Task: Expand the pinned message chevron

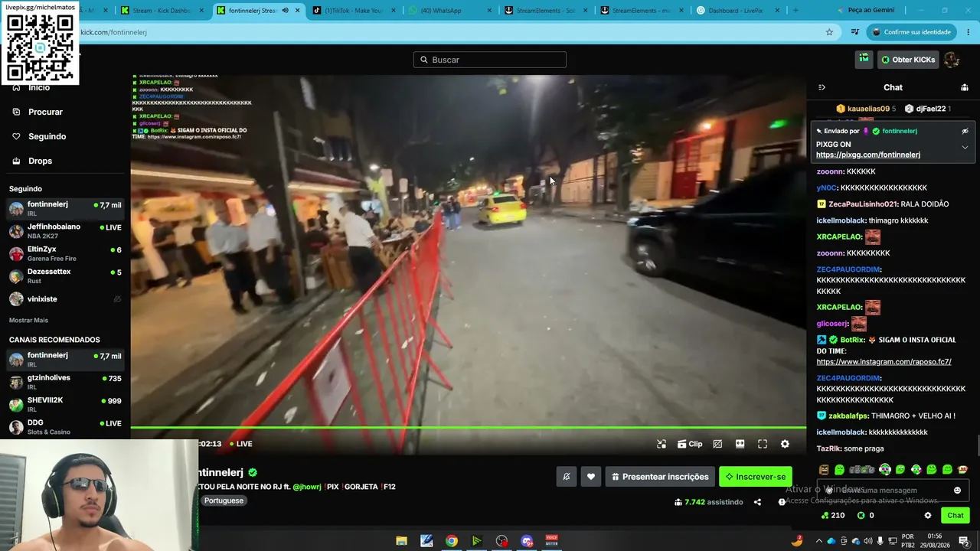Action: [965, 148]
